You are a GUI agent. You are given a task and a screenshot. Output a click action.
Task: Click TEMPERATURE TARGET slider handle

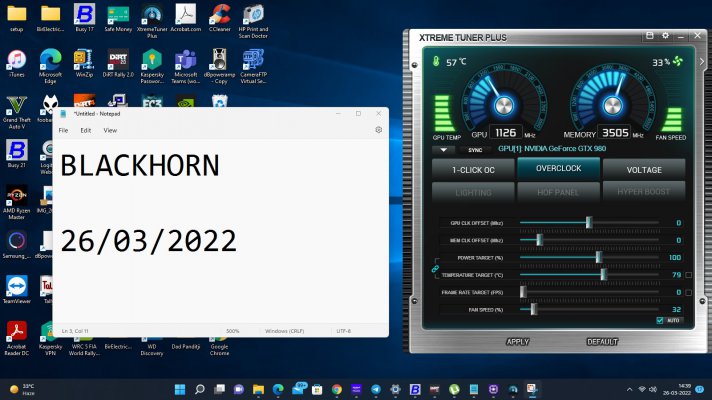click(x=603, y=275)
